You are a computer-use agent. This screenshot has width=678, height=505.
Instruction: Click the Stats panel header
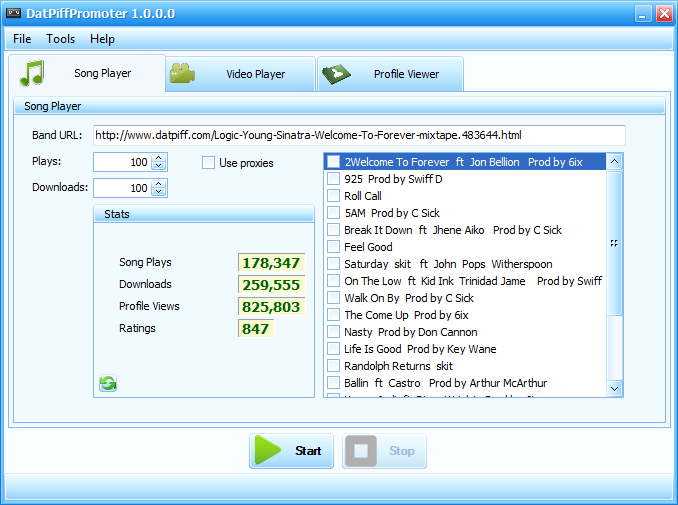pyautogui.click(x=204, y=214)
